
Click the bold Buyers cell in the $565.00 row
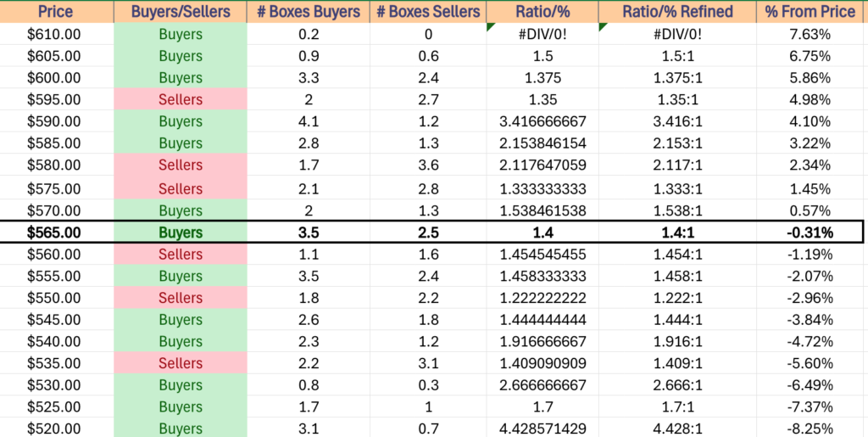point(181,233)
